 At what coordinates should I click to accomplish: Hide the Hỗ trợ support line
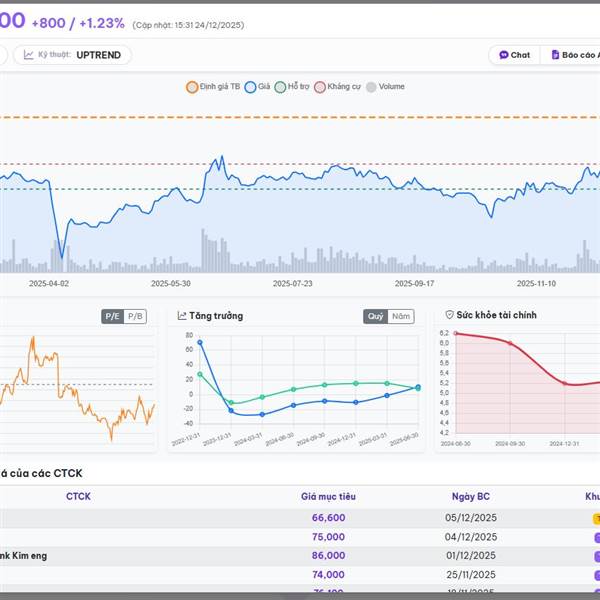(x=292, y=87)
